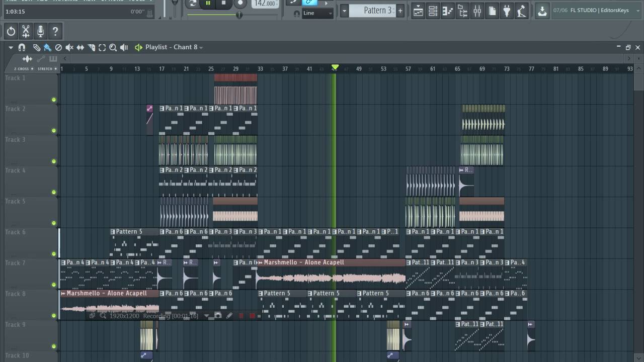The image size is (644, 362).
Task: Select the Slice tool in Playlist
Action: (x=91, y=47)
